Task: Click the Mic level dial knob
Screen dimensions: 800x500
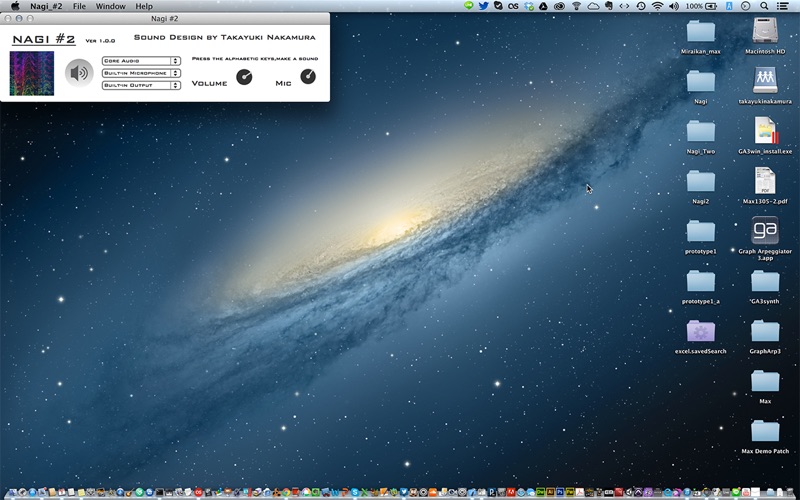Action: [x=308, y=77]
